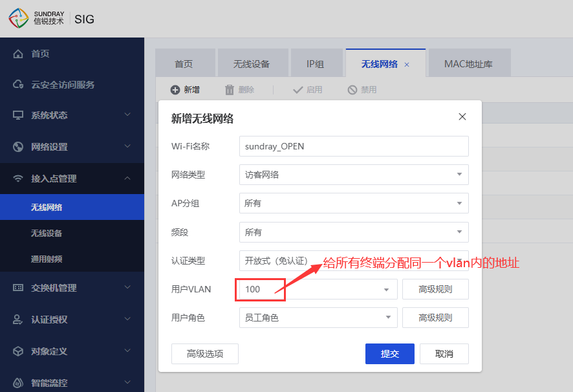The height and width of the screenshot is (392, 573).
Task: Expand the 智能流控 menu chevron
Action: tap(127, 382)
